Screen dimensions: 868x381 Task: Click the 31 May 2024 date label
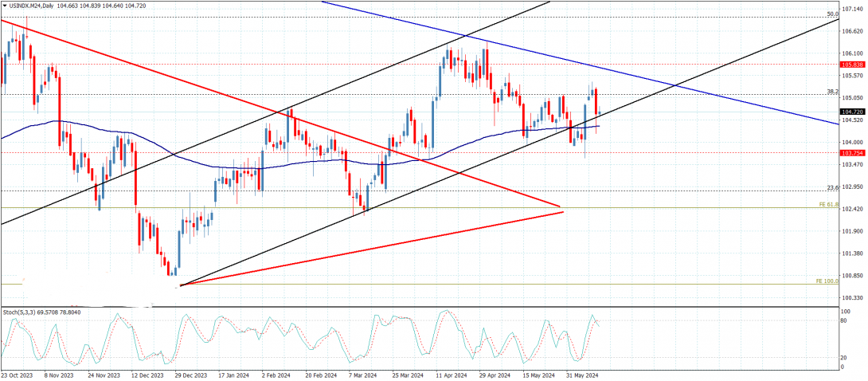point(584,375)
